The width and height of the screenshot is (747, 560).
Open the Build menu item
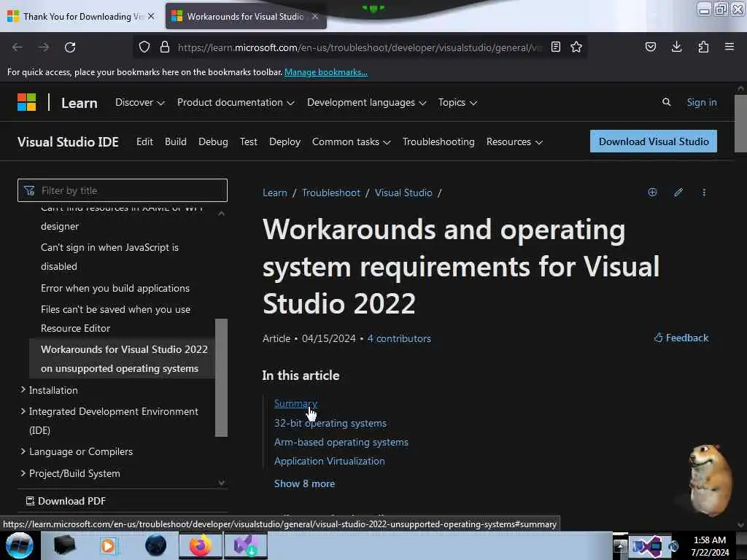click(175, 142)
